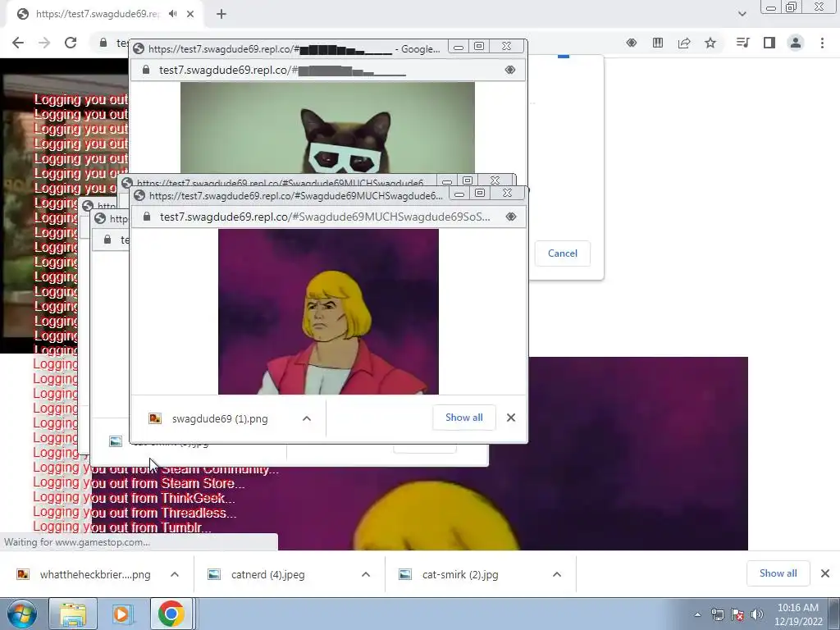Open the profile avatar menu
Image resolution: width=840 pixels, height=630 pixels.
[796, 43]
